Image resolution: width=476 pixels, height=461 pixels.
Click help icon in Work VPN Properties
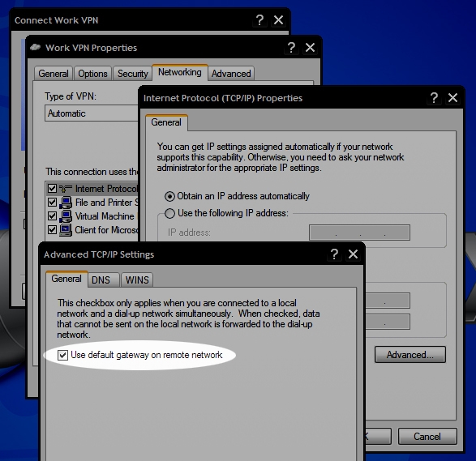pyautogui.click(x=291, y=47)
